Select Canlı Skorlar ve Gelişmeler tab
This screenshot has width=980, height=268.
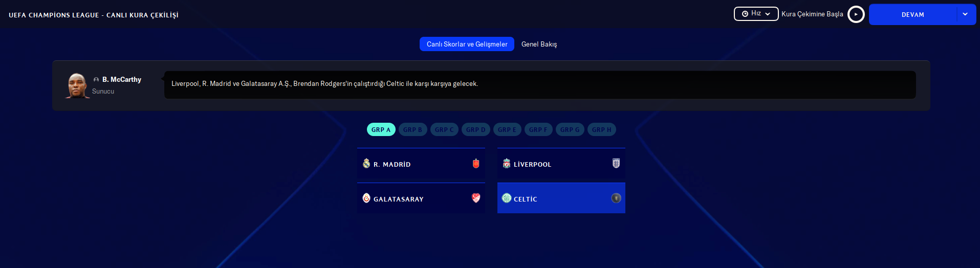click(467, 44)
